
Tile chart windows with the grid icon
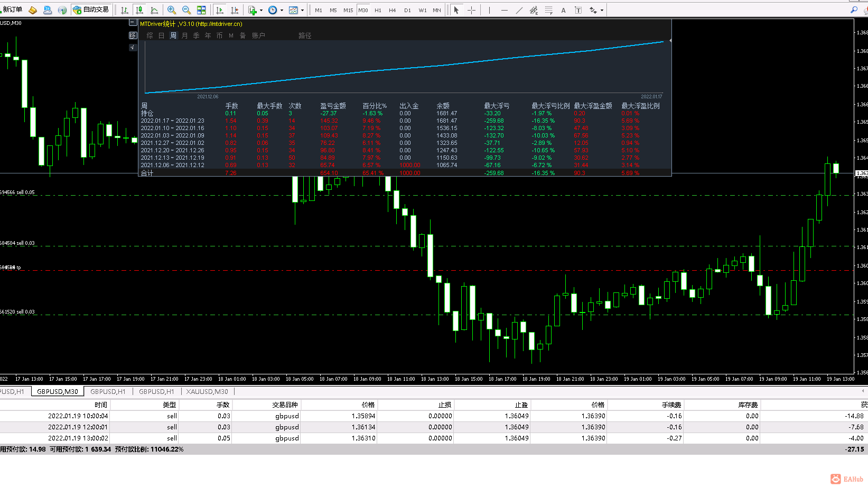[x=201, y=10]
